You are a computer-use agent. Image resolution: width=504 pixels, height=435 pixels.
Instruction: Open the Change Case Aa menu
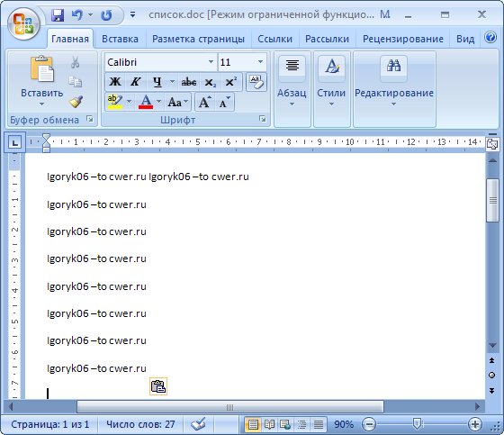[x=177, y=103]
